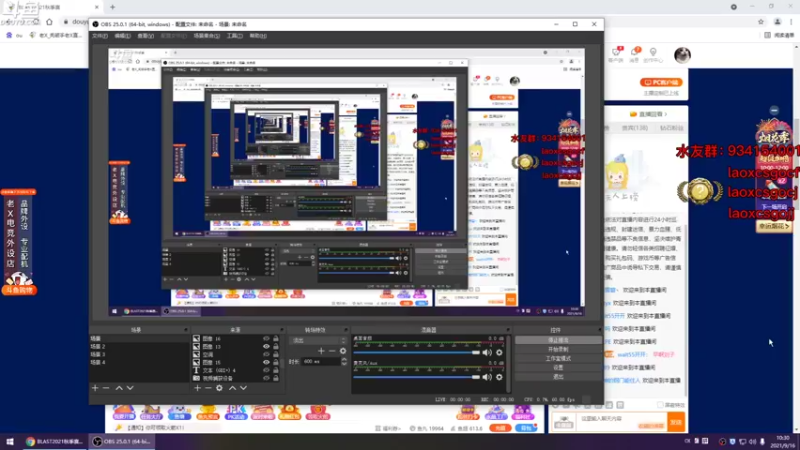This screenshot has width=800, height=450.
Task: Open 消息 notification icon on Douyu header
Action: tap(635, 55)
